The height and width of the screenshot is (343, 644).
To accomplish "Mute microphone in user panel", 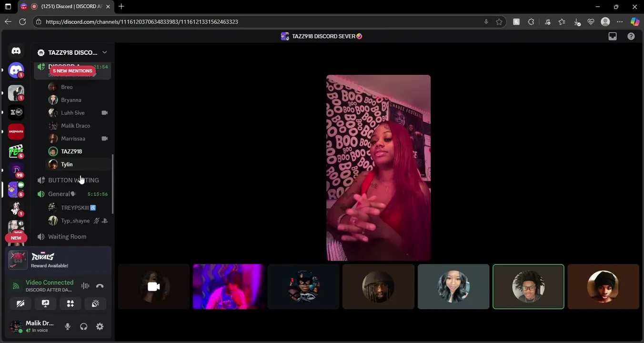I will pyautogui.click(x=68, y=326).
